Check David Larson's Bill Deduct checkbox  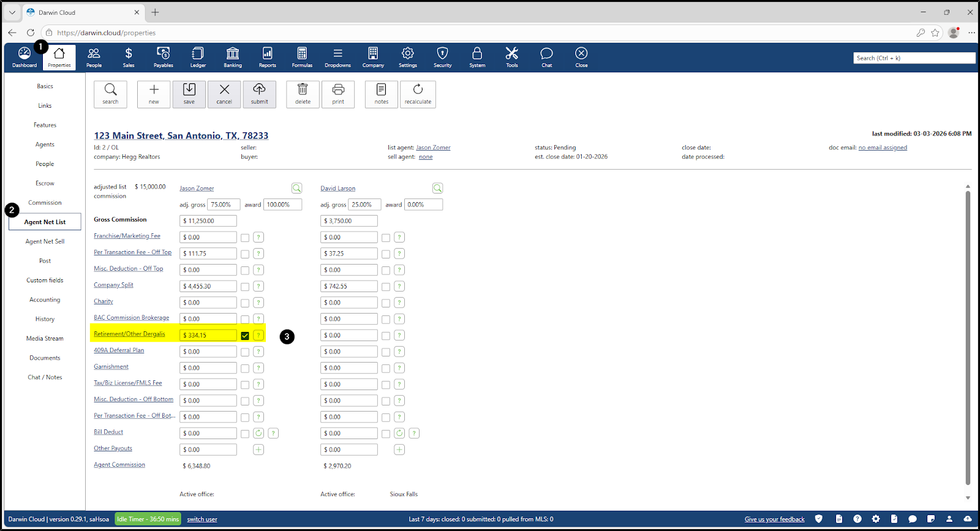386,434
